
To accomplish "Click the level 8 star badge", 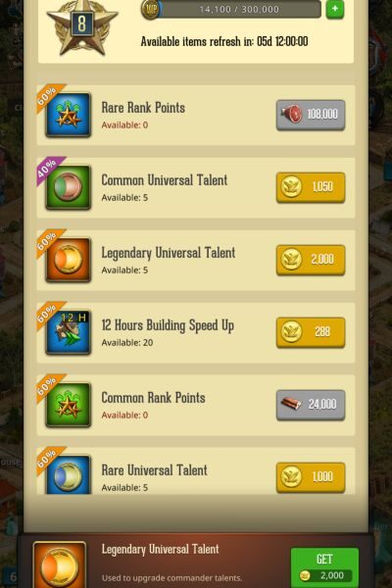I will click(82, 26).
